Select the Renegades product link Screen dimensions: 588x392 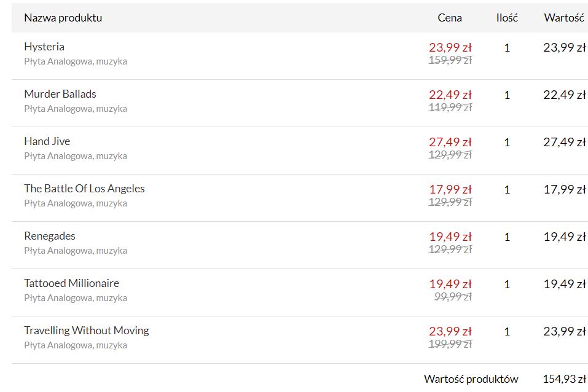[x=50, y=236]
